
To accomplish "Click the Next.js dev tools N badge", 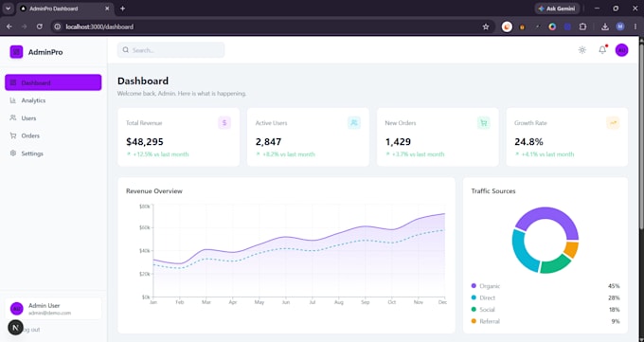I will click(x=15, y=328).
